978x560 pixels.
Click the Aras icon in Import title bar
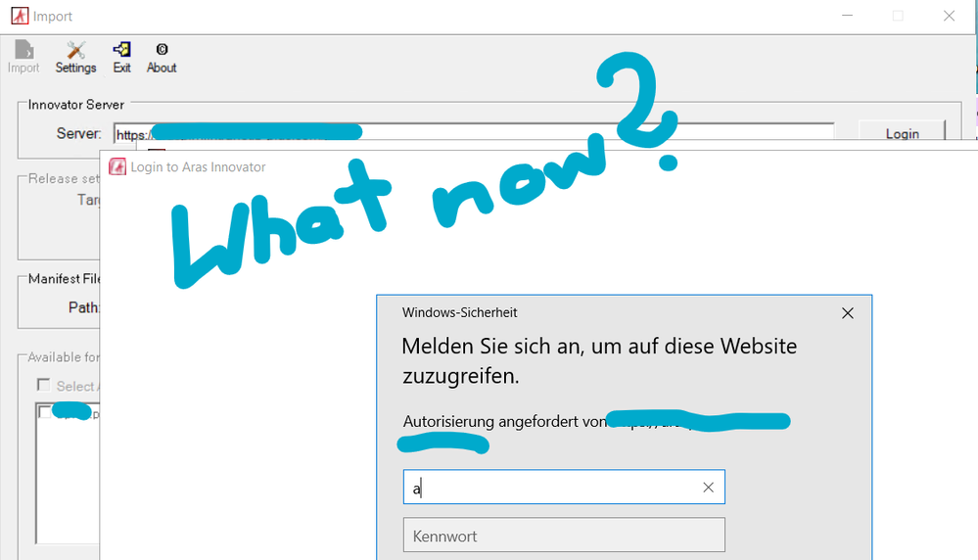click(x=18, y=16)
